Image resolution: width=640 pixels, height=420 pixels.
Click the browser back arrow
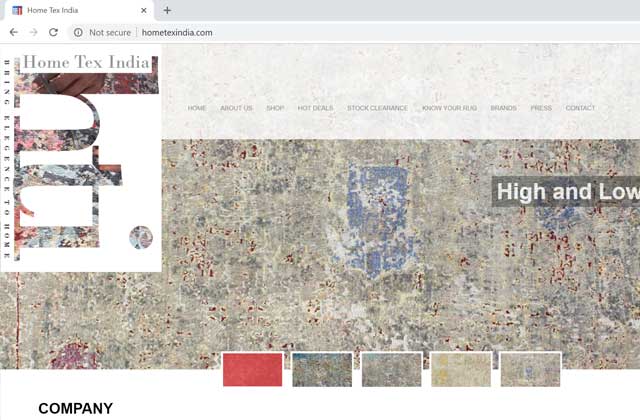(x=14, y=32)
